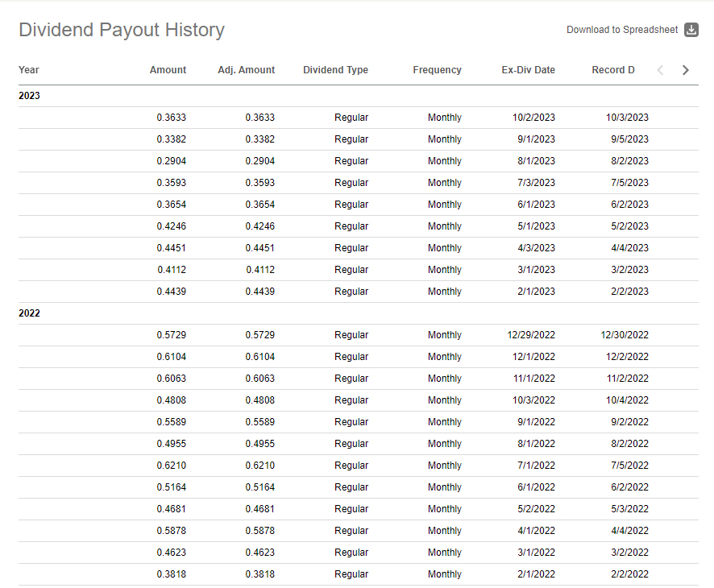The width and height of the screenshot is (714, 588).
Task: Click record date 5/2/2023
Action: pyautogui.click(x=629, y=226)
